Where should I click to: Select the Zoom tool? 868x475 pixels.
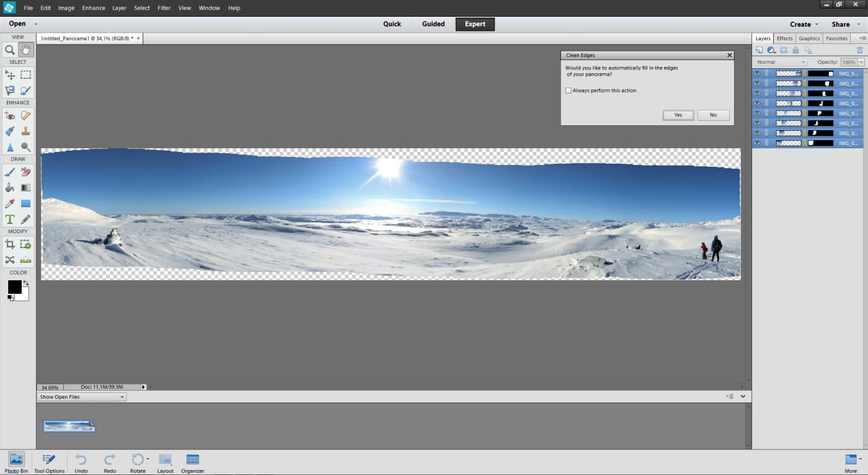(x=10, y=50)
